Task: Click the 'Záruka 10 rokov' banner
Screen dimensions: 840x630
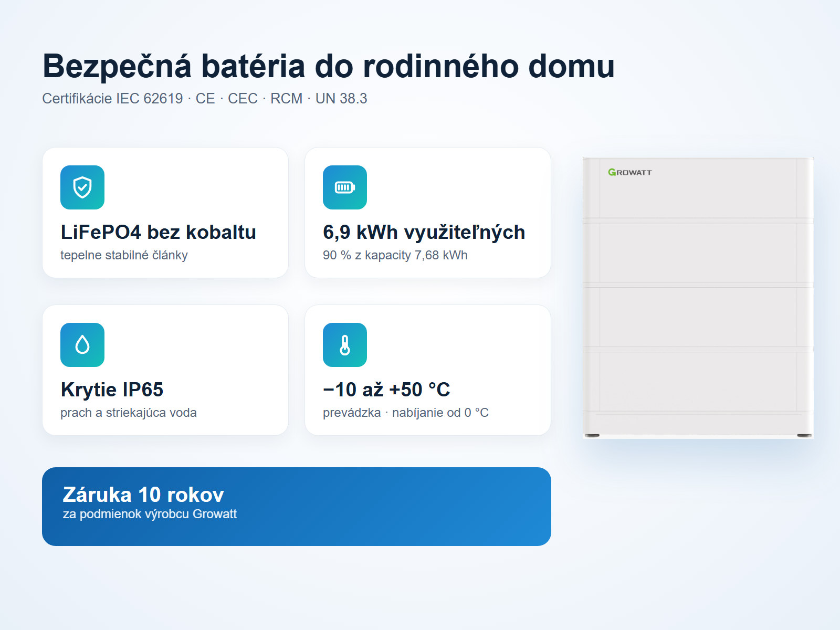Action: [x=297, y=507]
